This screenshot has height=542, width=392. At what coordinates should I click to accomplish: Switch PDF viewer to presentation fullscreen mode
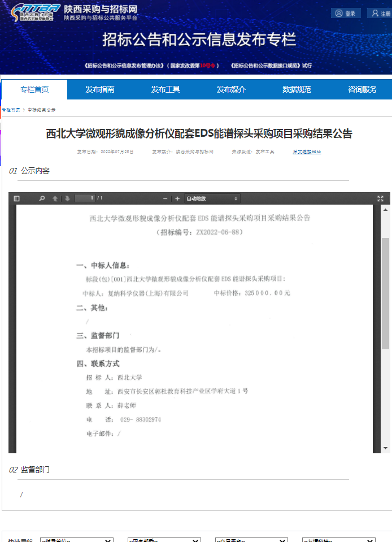380,198
